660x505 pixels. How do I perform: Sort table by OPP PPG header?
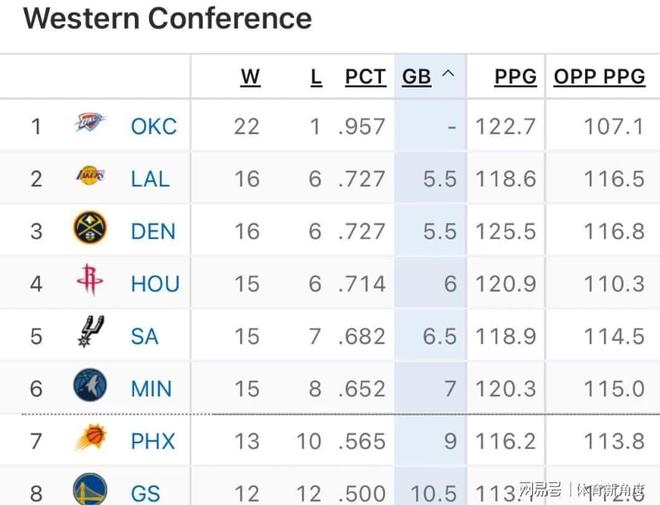599,77
